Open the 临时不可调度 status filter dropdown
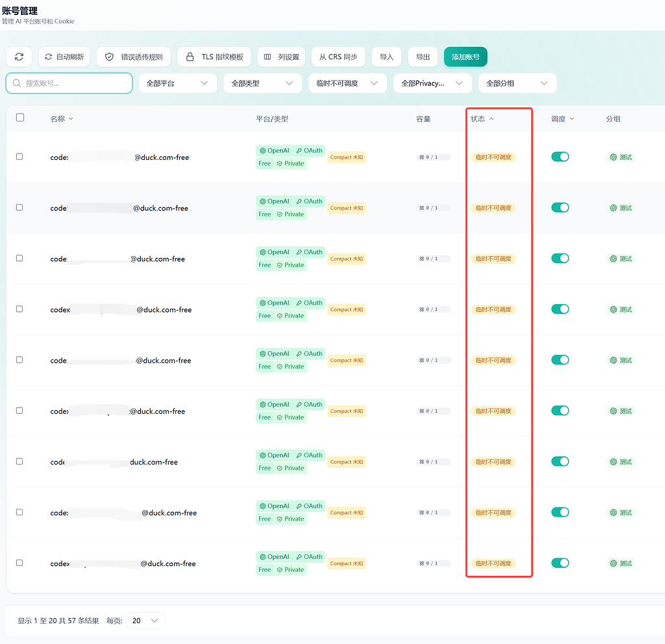This screenshot has width=665, height=644. tap(347, 83)
